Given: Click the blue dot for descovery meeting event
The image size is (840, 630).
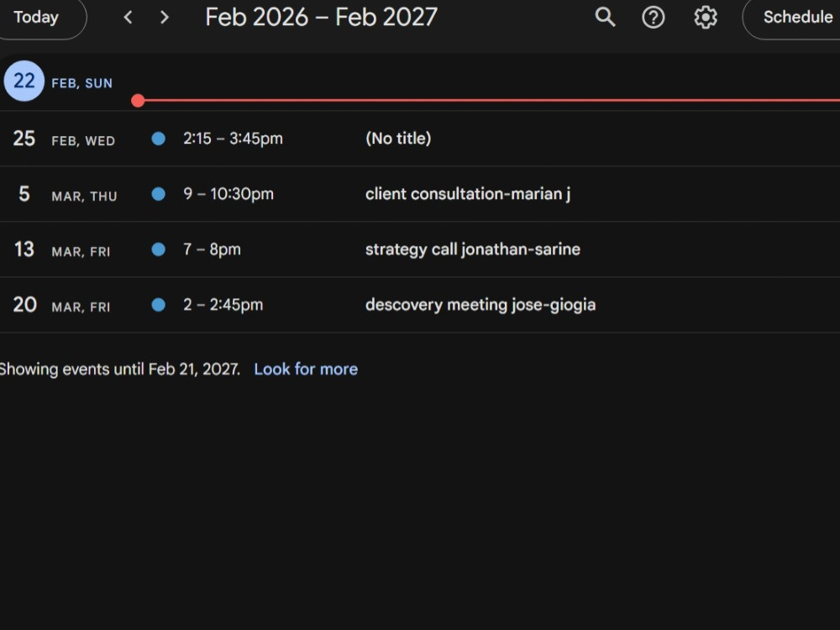Looking at the screenshot, I should (x=158, y=305).
